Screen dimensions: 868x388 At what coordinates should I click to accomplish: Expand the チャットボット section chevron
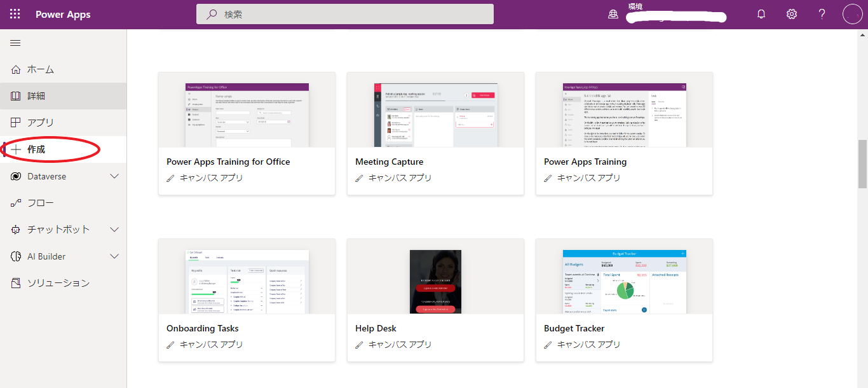(x=114, y=230)
